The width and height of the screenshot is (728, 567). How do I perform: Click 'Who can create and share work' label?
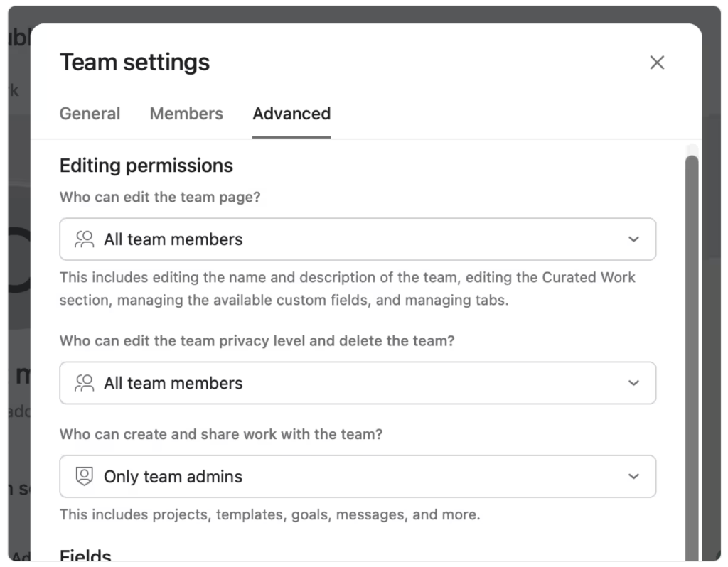(x=220, y=434)
